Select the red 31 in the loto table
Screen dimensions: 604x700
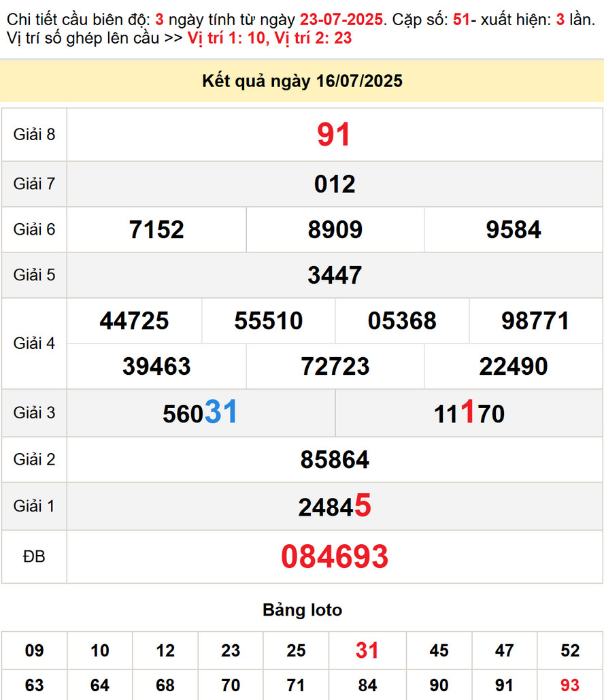pos(367,650)
